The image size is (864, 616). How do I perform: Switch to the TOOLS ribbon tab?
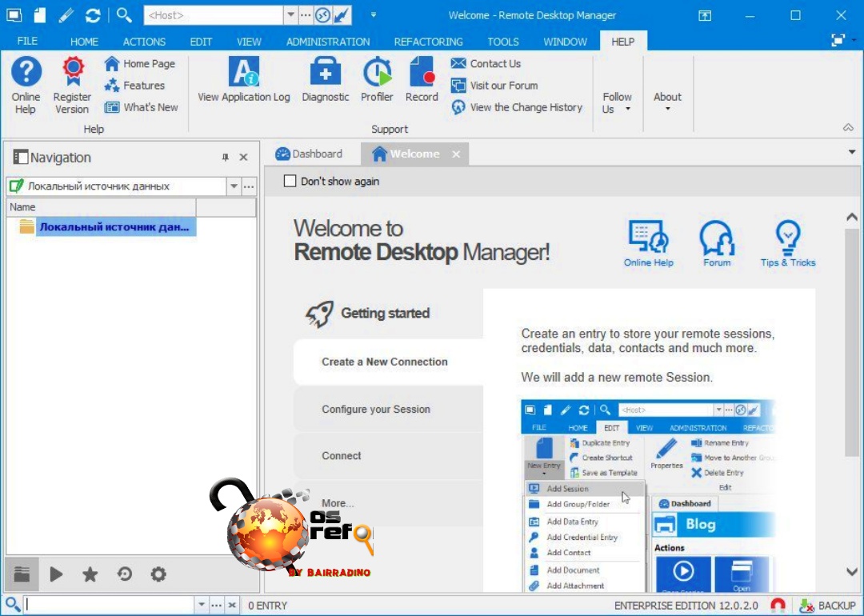(502, 42)
